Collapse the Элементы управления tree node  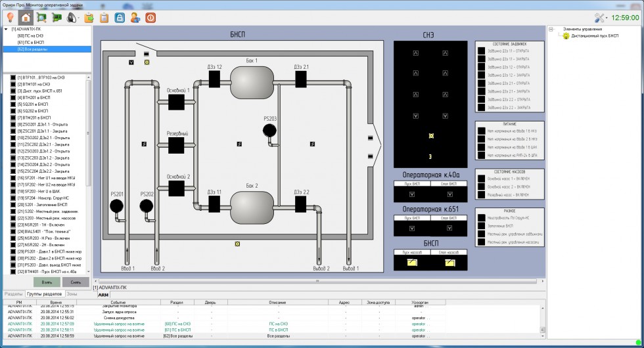click(551, 29)
